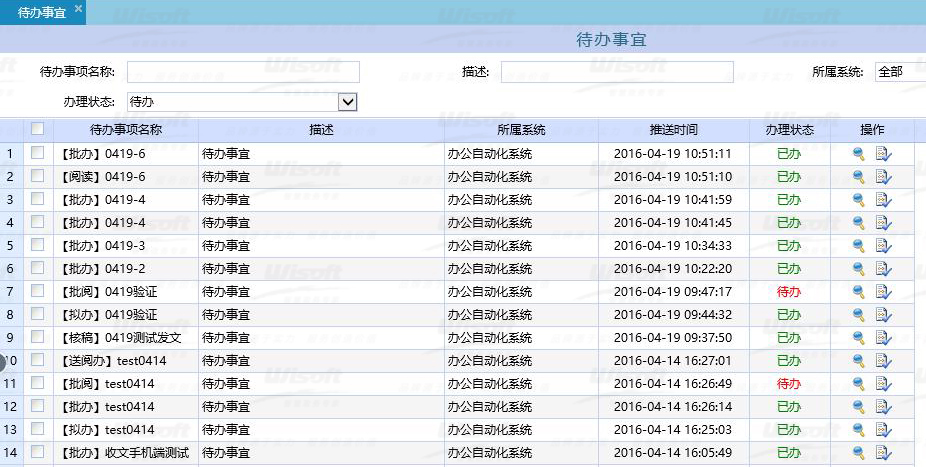The height and width of the screenshot is (467, 926).
Task: Open magnifier view icon for row 7
Action: pyautogui.click(x=858, y=292)
